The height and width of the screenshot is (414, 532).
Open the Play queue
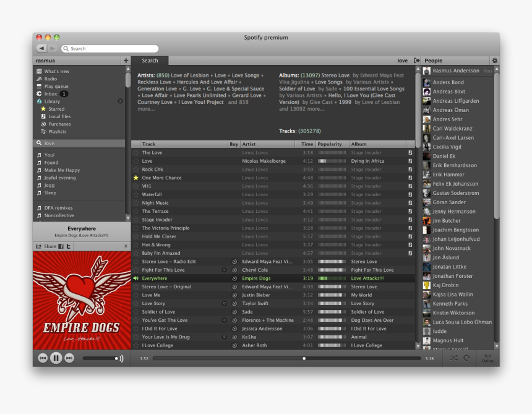coord(55,86)
